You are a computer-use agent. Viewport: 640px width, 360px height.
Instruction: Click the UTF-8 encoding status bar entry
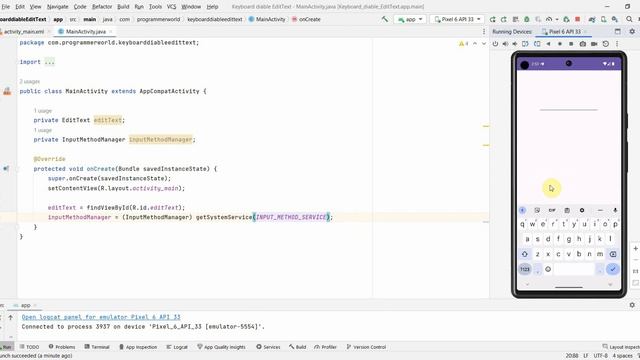coord(600,356)
